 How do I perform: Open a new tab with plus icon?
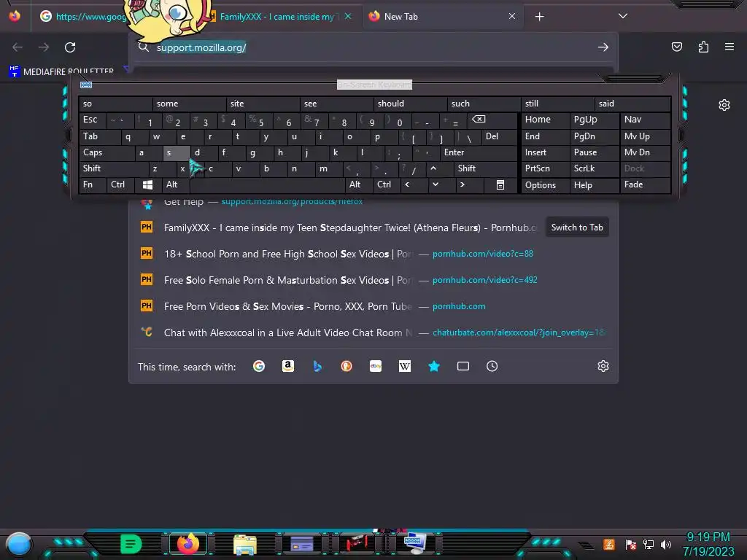539,17
